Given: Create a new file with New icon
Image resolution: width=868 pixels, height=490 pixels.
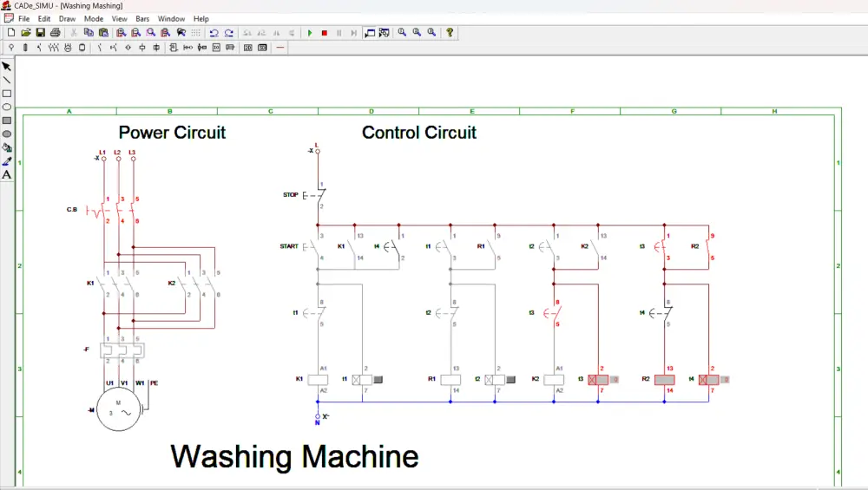Looking at the screenshot, I should pos(11,33).
